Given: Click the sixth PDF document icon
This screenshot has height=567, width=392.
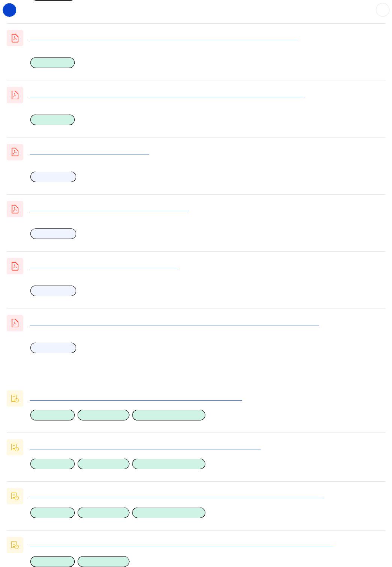Looking at the screenshot, I should click(15, 323).
